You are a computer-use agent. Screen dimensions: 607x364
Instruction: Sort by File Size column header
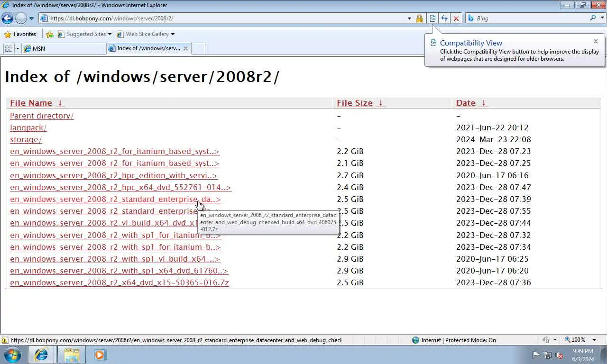(x=355, y=103)
